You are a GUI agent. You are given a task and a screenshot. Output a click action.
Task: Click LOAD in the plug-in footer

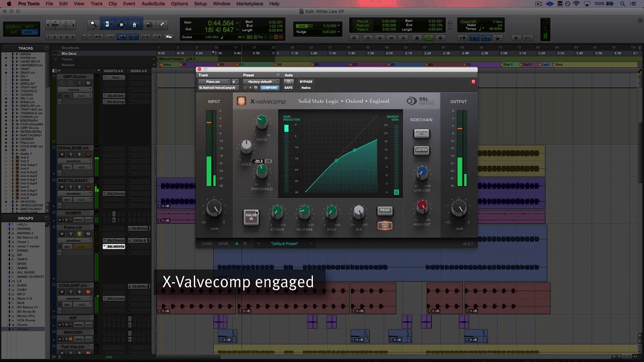207,244
